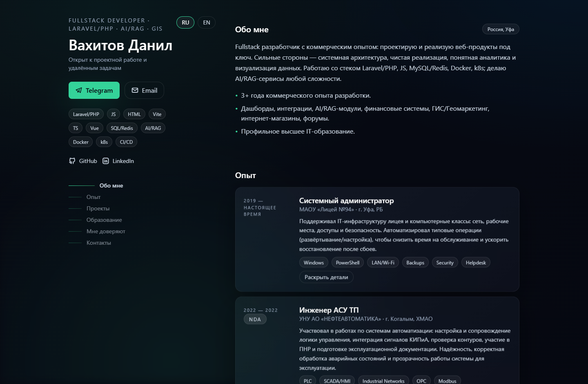Click the name heading Вахитов Данил
588x384 pixels.
tap(120, 45)
